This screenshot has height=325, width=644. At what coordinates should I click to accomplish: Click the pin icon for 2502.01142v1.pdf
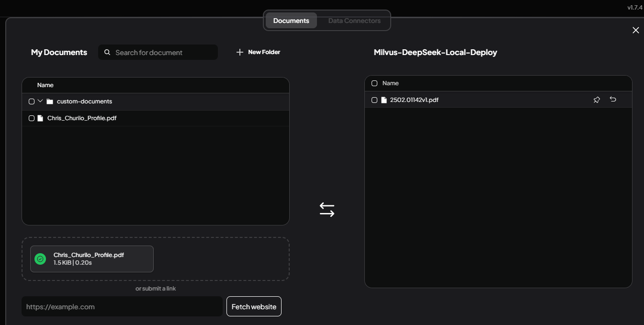(597, 100)
